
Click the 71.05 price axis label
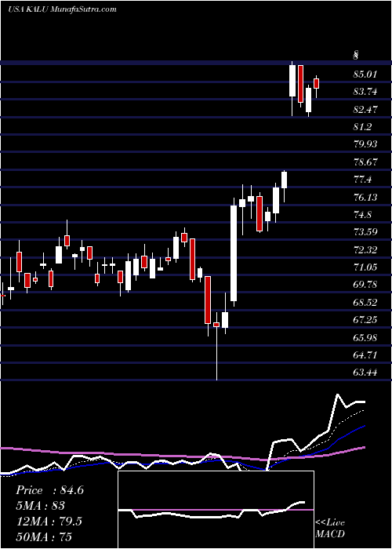[x=365, y=267]
